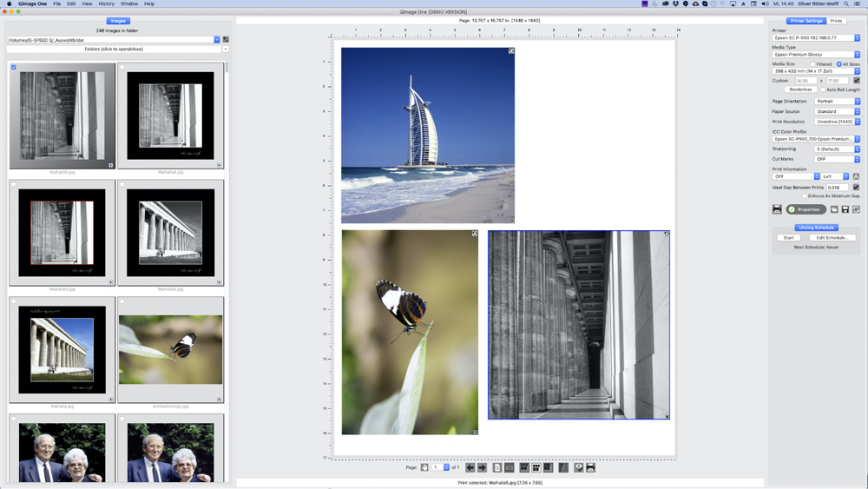Enable the Auto Roll Length checkbox
868x489 pixels.
pos(824,89)
